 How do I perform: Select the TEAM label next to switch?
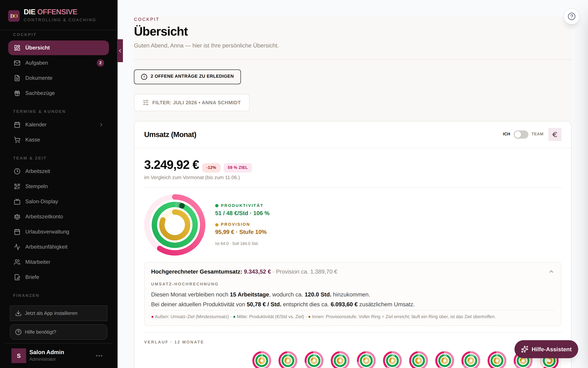point(537,134)
